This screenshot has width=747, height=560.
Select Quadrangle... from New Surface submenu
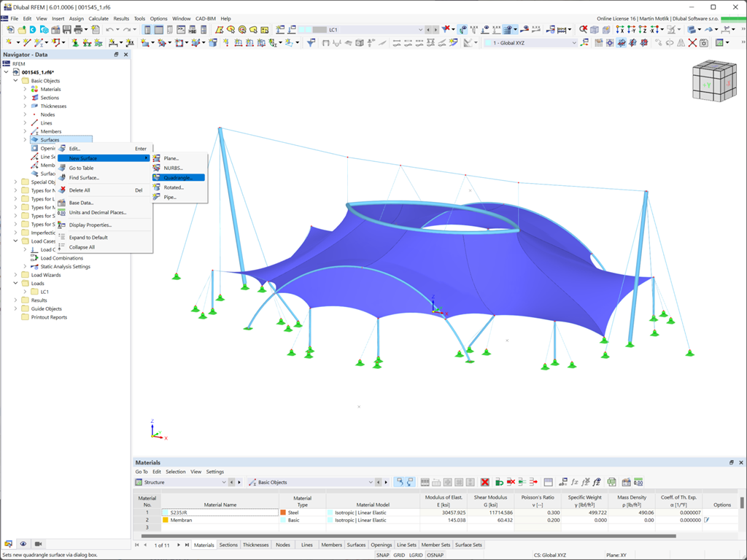[179, 178]
